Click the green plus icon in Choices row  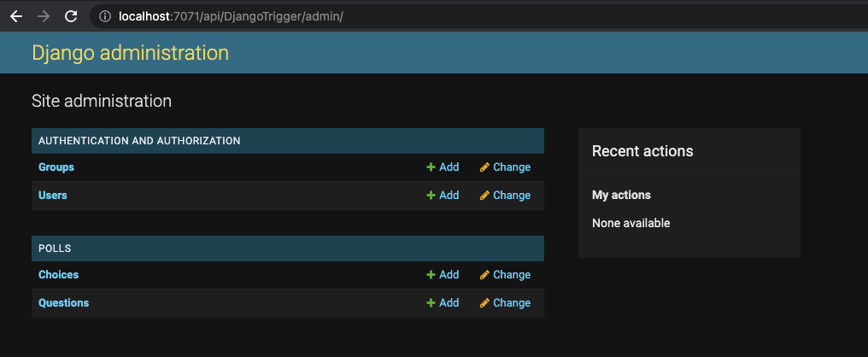click(431, 275)
